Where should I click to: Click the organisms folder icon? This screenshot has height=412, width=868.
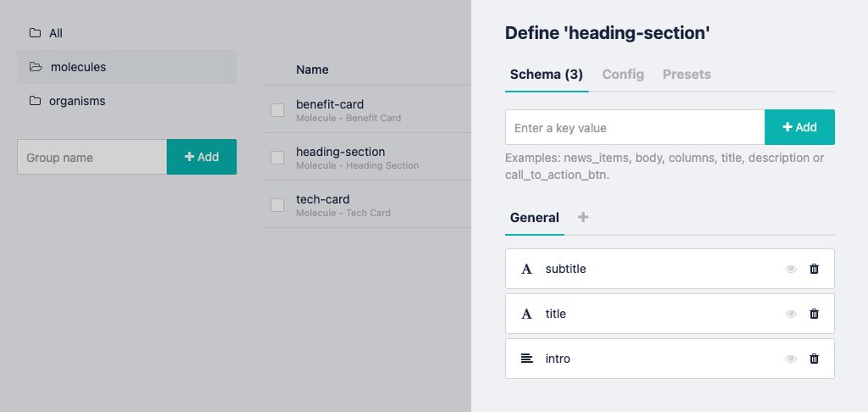(35, 101)
